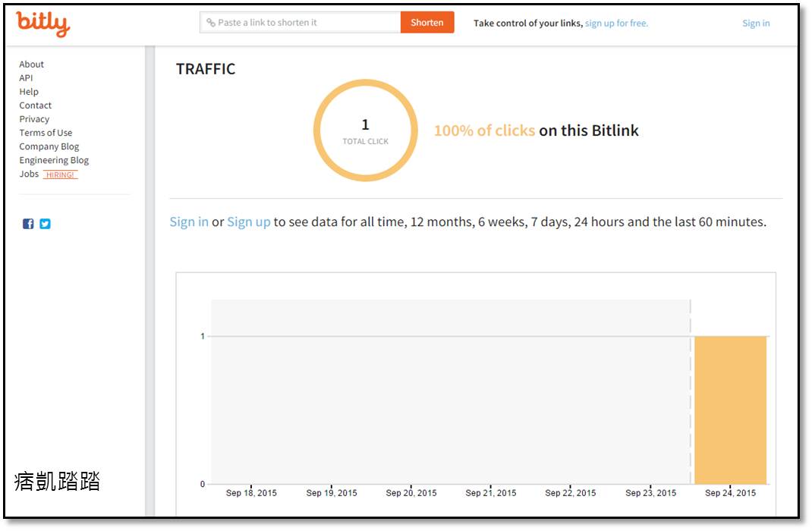Visit the Engineering Blog
Screen dimensions: 812x531
(x=54, y=161)
